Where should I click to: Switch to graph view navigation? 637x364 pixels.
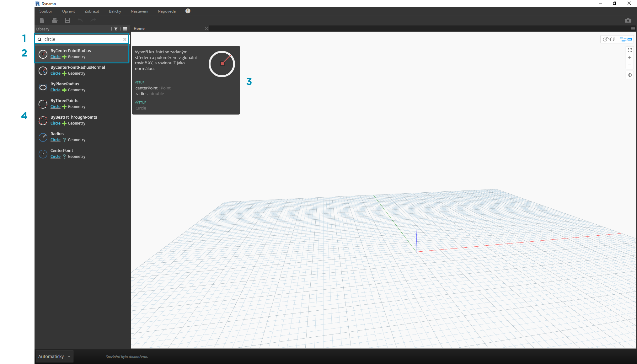click(x=625, y=39)
